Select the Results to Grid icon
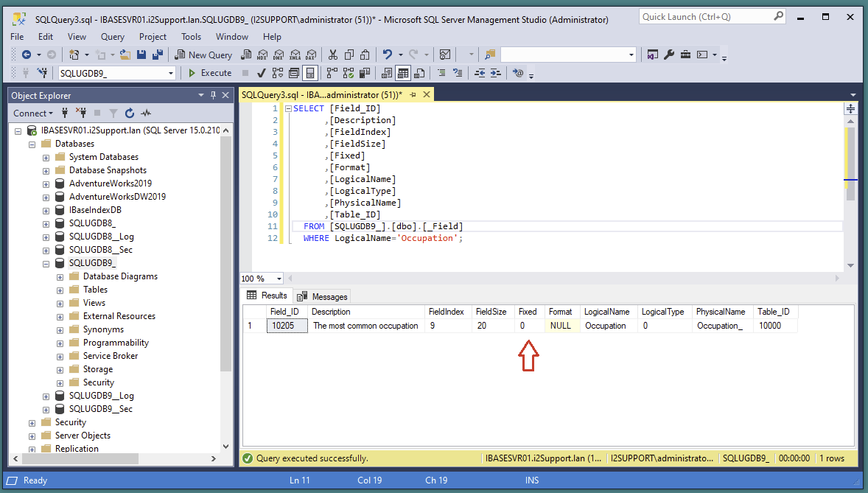The height and width of the screenshot is (493, 868). pos(402,73)
